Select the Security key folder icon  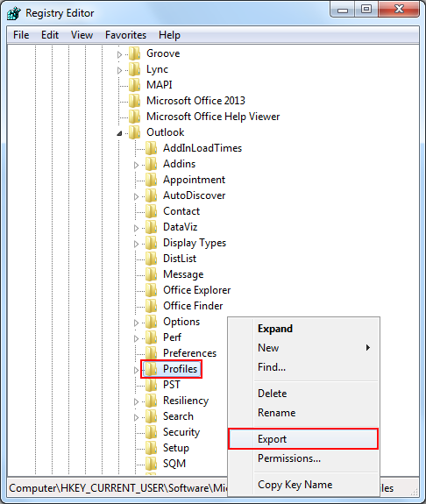(x=151, y=432)
